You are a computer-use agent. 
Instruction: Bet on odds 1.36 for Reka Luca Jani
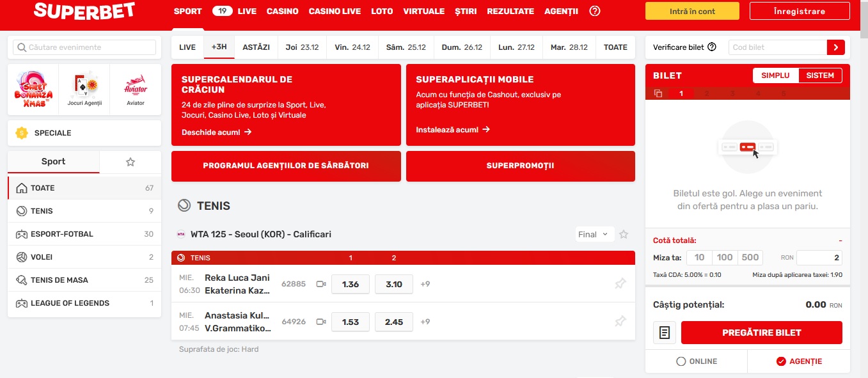coord(351,284)
